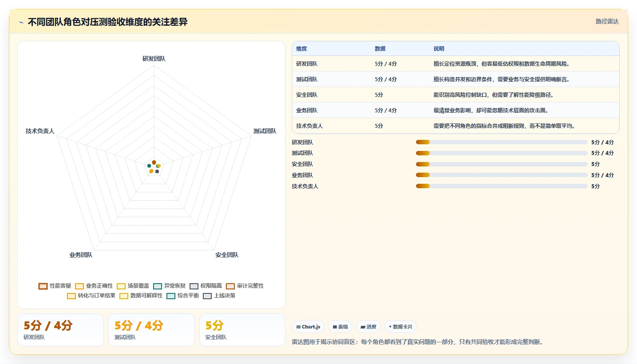The height and width of the screenshot is (364, 637).
Task: Click the header icon beside the title
Action: 21,22
